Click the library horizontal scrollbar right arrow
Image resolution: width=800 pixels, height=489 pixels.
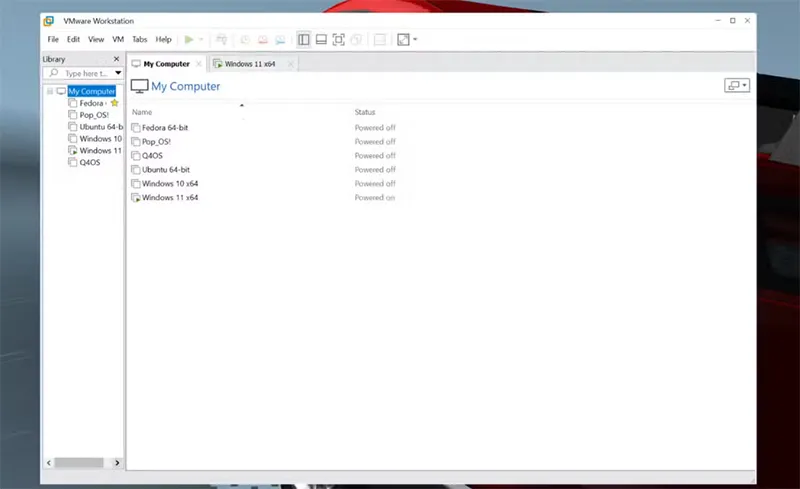pos(117,463)
